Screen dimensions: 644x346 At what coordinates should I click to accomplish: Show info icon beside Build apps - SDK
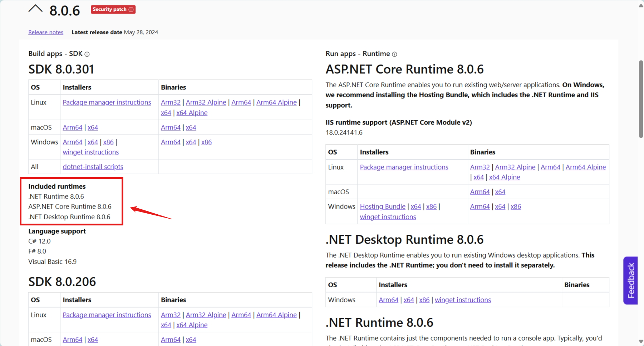[87, 54]
